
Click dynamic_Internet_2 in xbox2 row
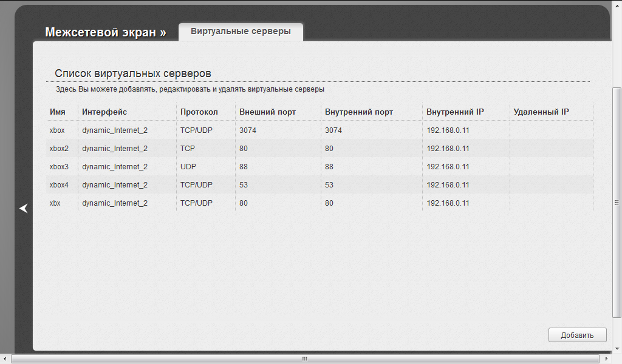click(115, 149)
